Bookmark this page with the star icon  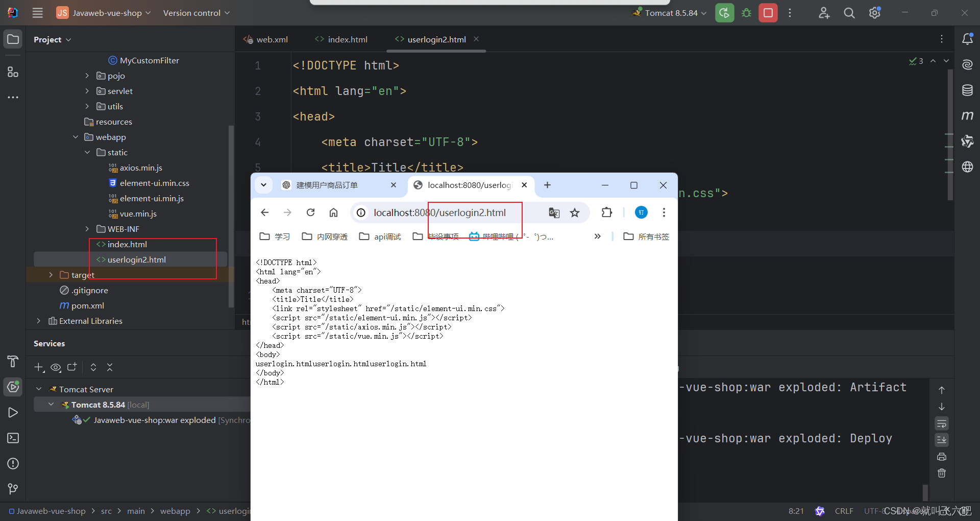(575, 212)
